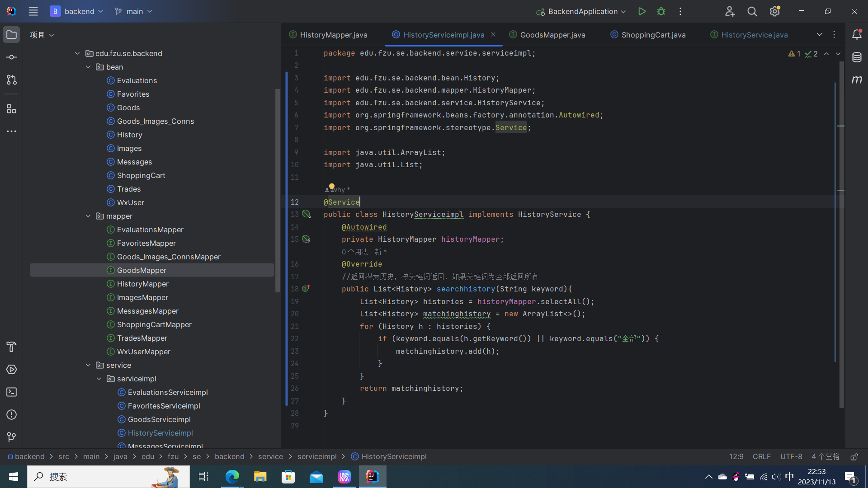Run BackendApplication with the green play button
Image resolution: width=868 pixels, height=488 pixels.
[x=642, y=11]
